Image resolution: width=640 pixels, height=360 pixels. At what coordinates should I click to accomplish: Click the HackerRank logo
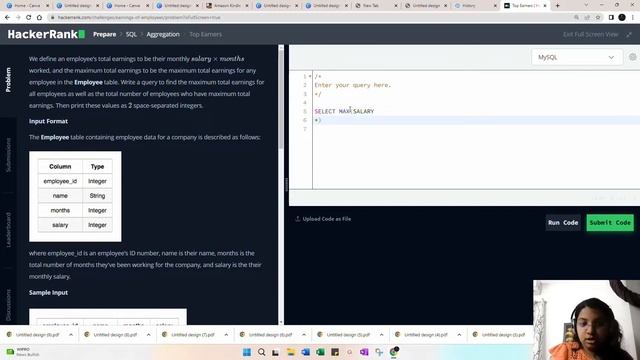46,34
